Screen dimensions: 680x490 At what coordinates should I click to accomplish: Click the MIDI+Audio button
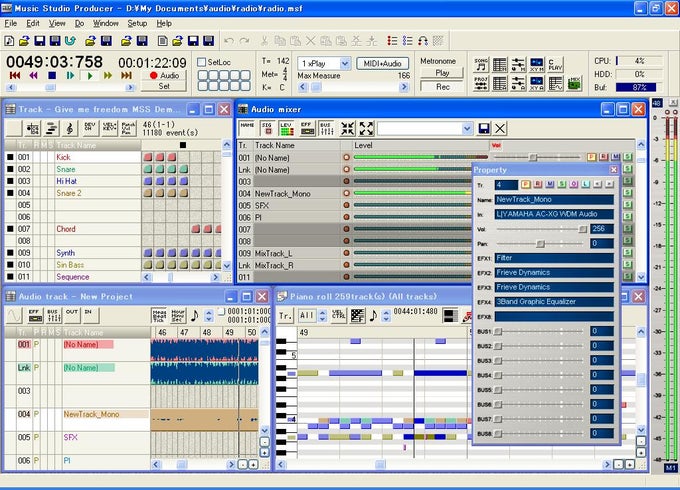[x=382, y=63]
